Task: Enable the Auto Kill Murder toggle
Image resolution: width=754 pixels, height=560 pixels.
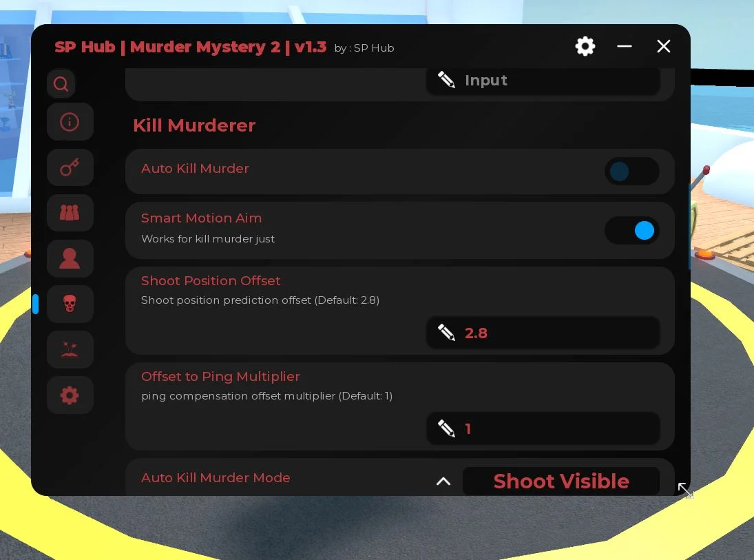Action: click(631, 172)
